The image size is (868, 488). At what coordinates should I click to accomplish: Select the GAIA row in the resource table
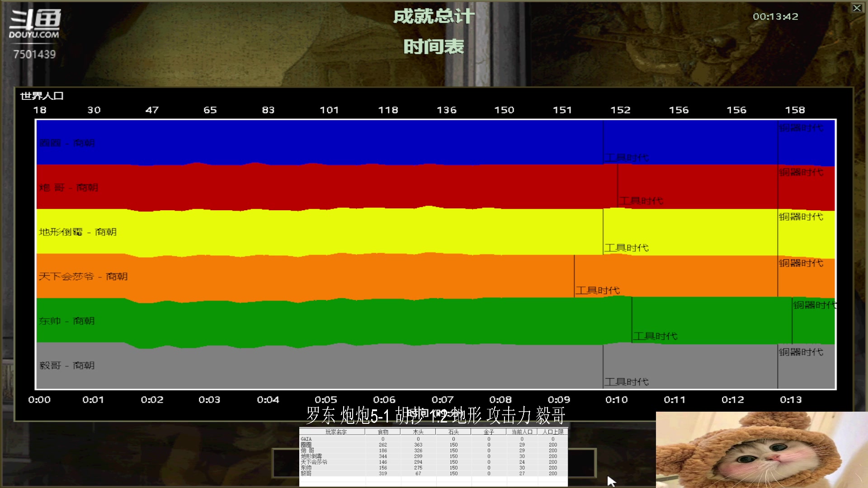(x=433, y=439)
